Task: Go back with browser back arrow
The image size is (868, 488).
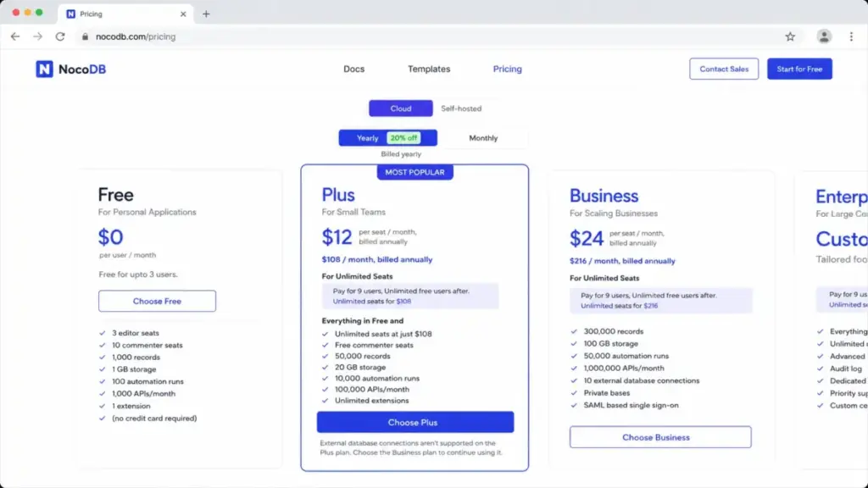Action: 15,36
